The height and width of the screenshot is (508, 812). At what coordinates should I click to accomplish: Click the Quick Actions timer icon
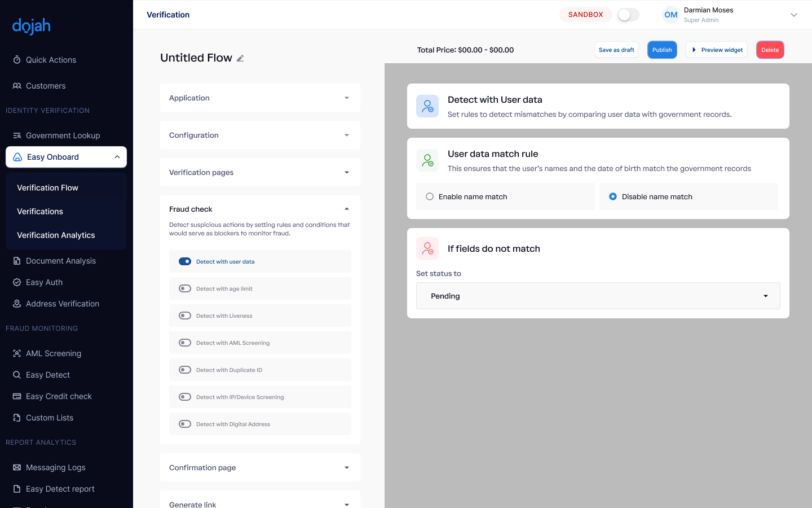[17, 60]
